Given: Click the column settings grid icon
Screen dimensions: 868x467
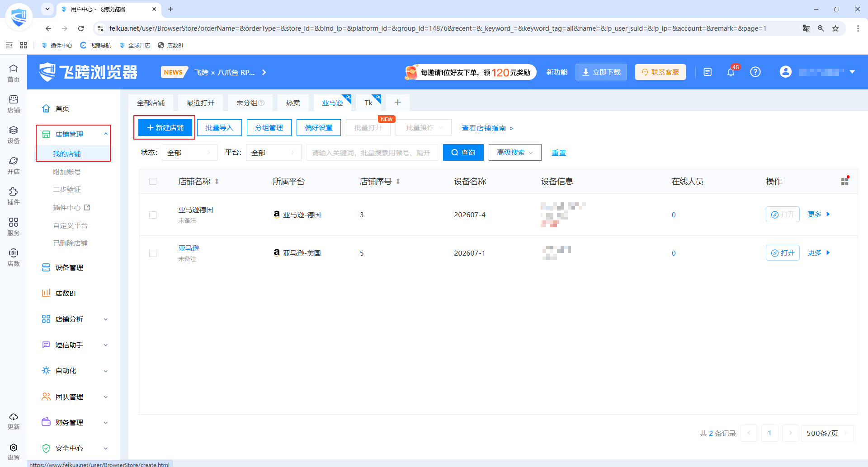Looking at the screenshot, I should [844, 181].
